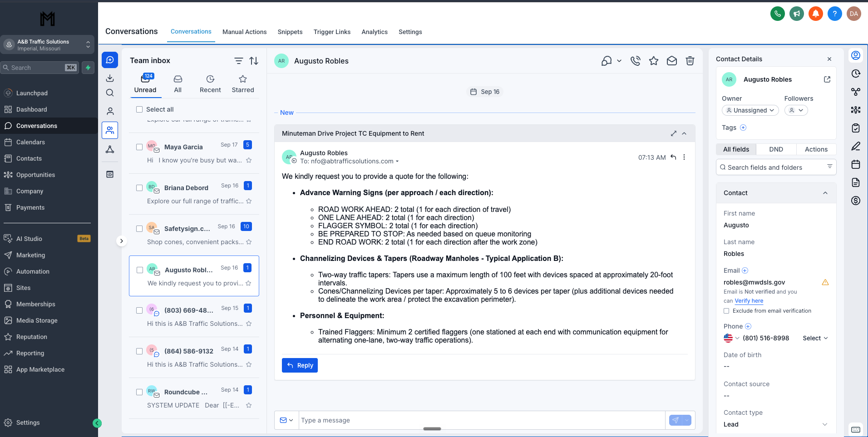Select the Maya Garcia conversation checkbox
The width and height of the screenshot is (868, 437).
139,147
